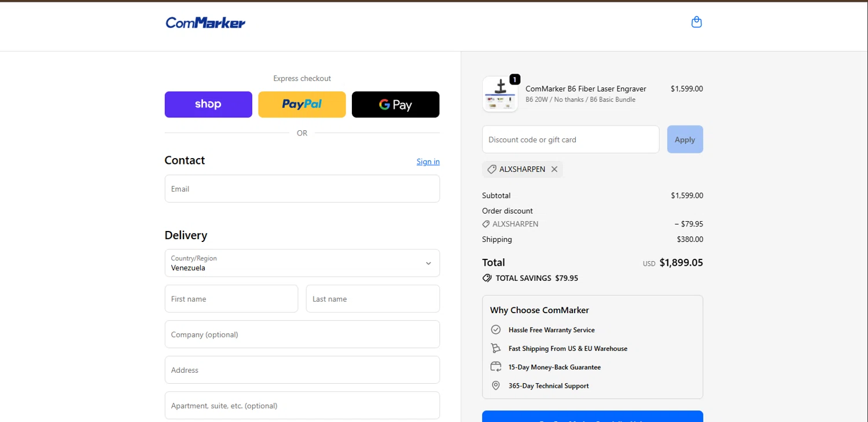Screen dimensions: 868x422
Task: Focus the Email input field
Action: 302,189
